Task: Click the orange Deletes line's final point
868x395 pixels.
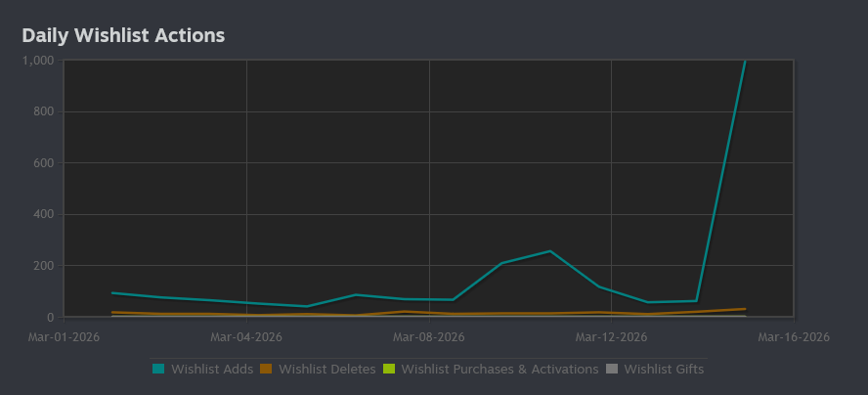Action: (x=745, y=309)
